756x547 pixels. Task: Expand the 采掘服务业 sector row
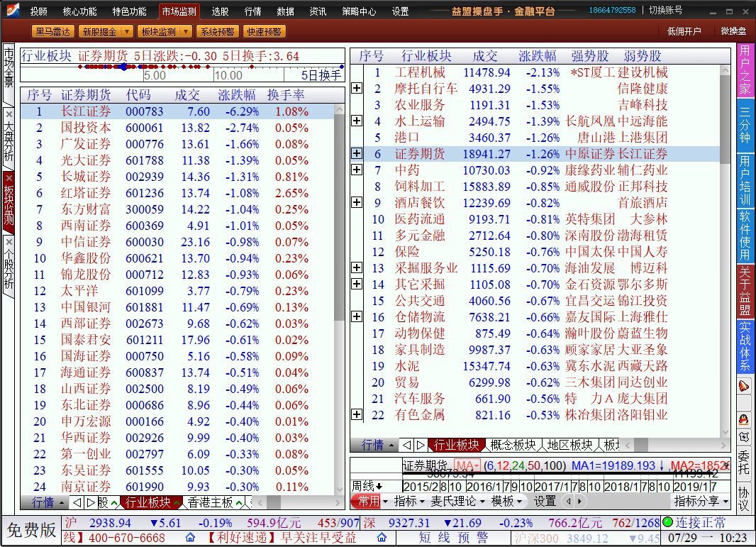tap(357, 267)
